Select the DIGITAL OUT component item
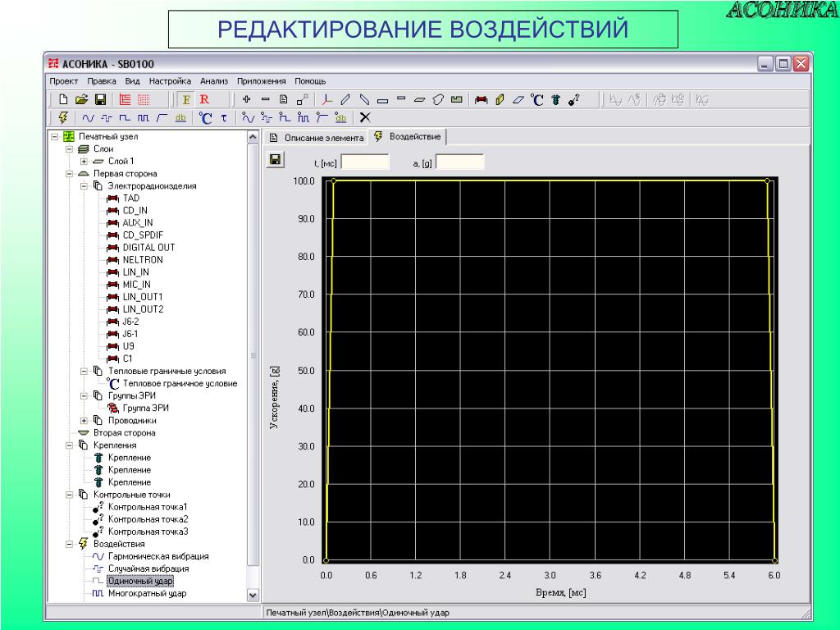840x630 pixels. [x=149, y=248]
